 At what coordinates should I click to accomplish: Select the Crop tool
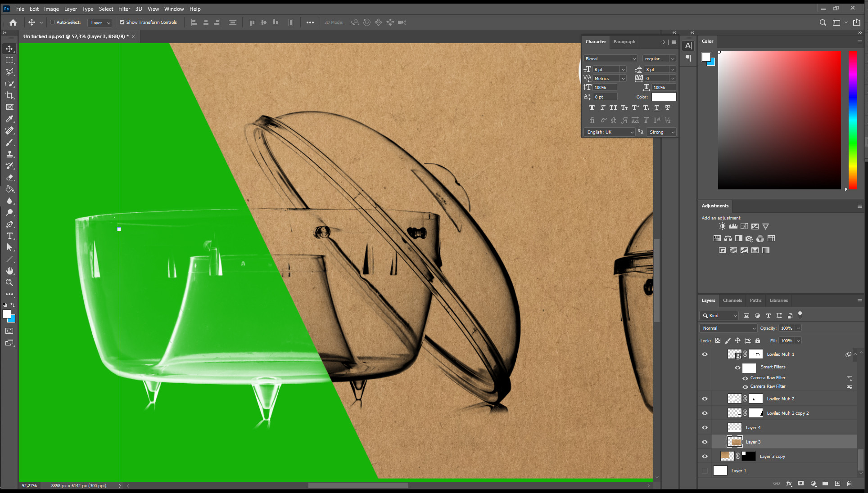tap(9, 95)
